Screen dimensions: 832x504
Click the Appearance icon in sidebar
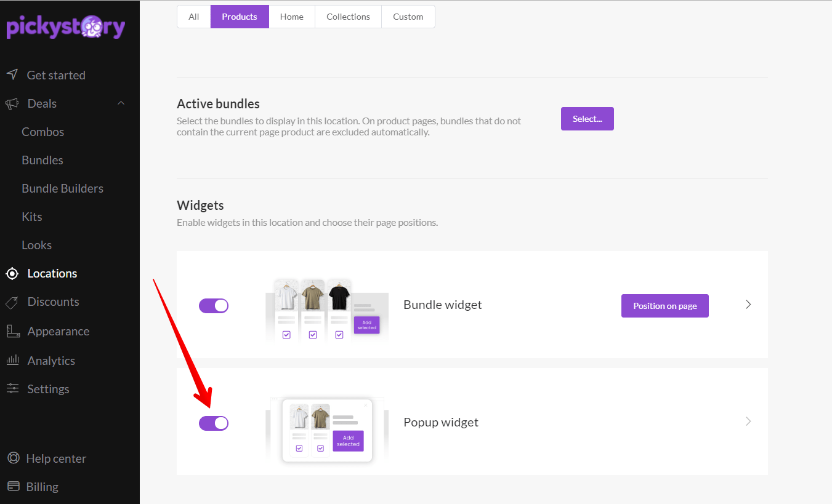tap(13, 331)
